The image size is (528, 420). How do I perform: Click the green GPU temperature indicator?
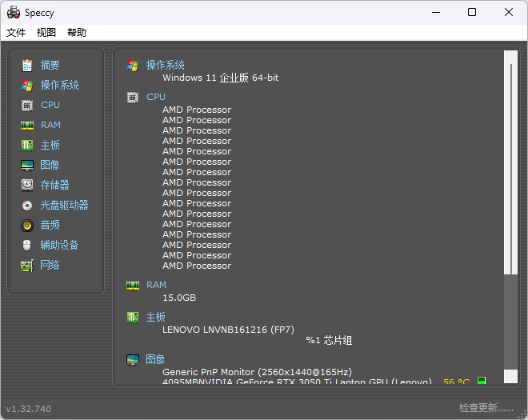[482, 382]
